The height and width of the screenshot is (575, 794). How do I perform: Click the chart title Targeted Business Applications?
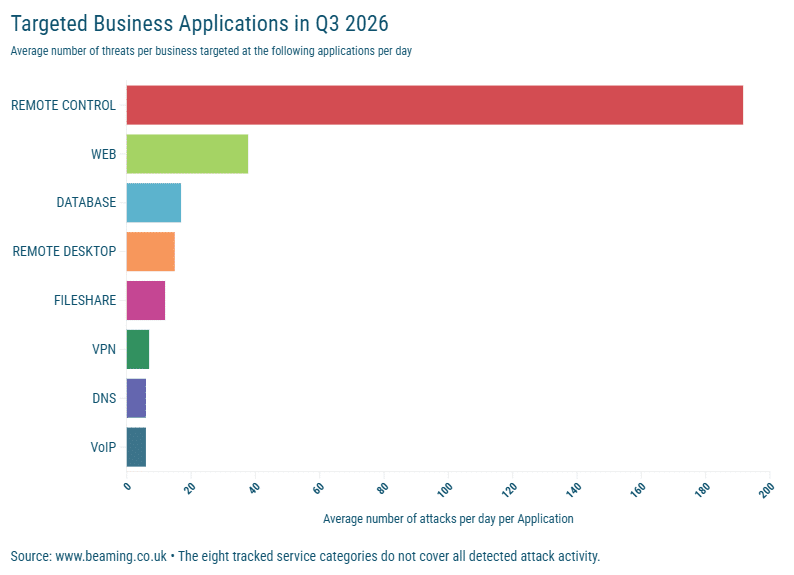[200, 24]
